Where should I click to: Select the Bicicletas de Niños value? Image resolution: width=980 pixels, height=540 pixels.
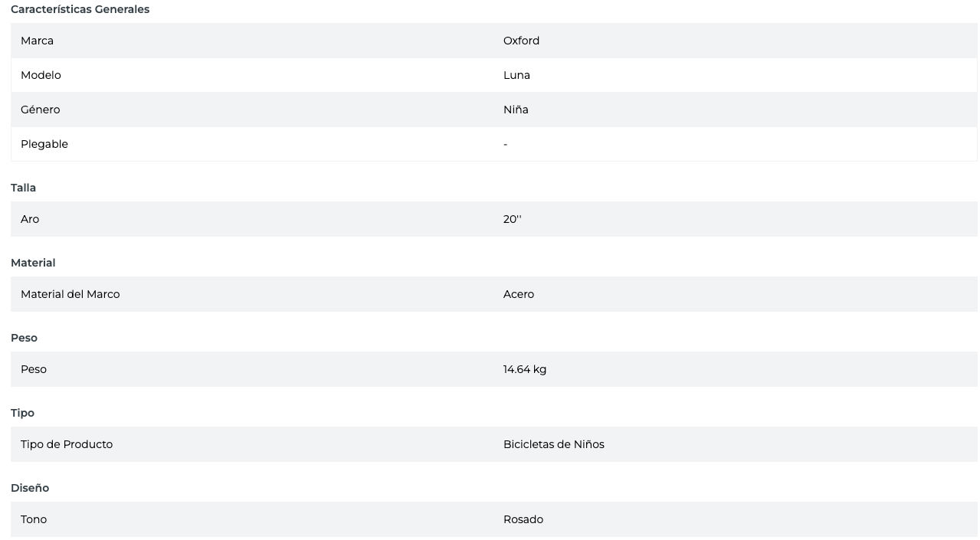click(x=553, y=444)
